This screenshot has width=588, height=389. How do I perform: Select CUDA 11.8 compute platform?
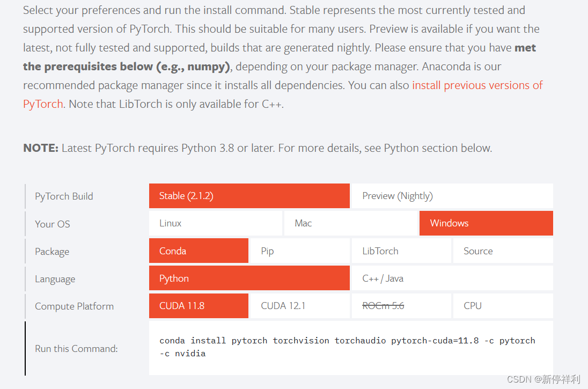(199, 306)
